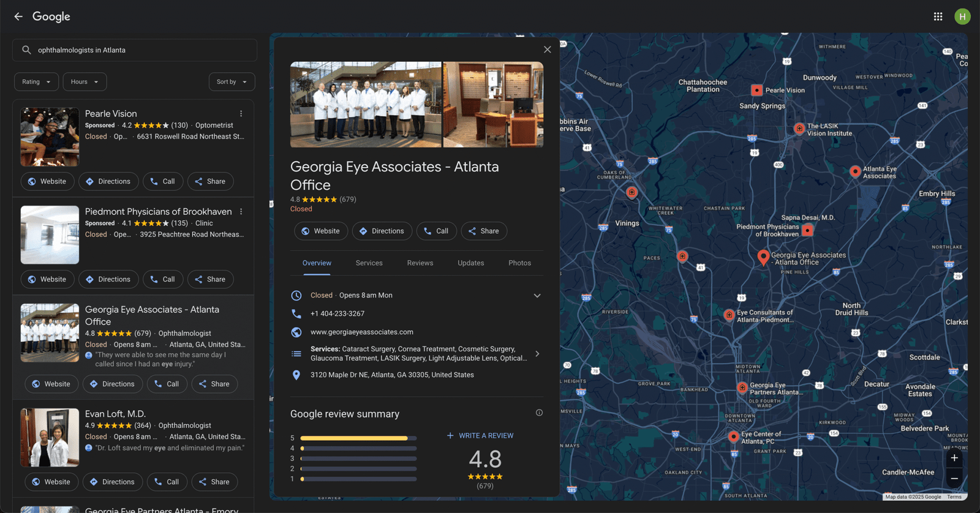Open Pearle Vision Website button
980x513 pixels.
click(x=47, y=181)
